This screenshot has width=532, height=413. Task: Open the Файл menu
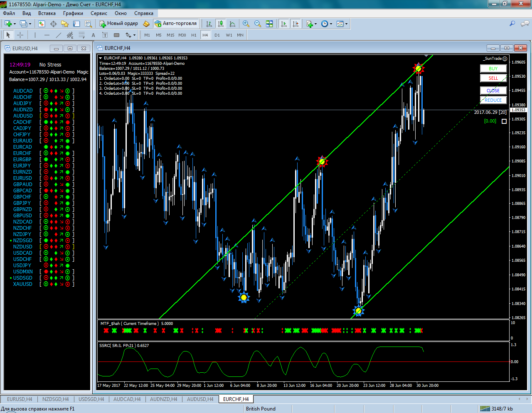pos(9,13)
